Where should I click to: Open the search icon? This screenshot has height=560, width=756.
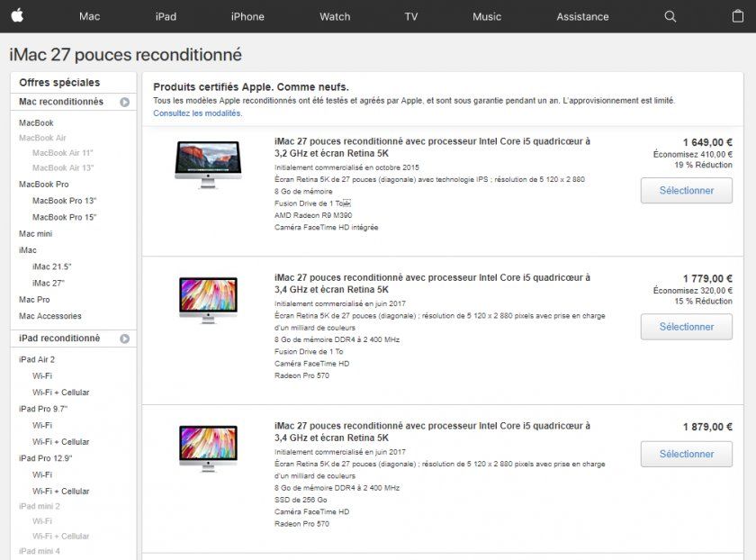[x=670, y=15]
